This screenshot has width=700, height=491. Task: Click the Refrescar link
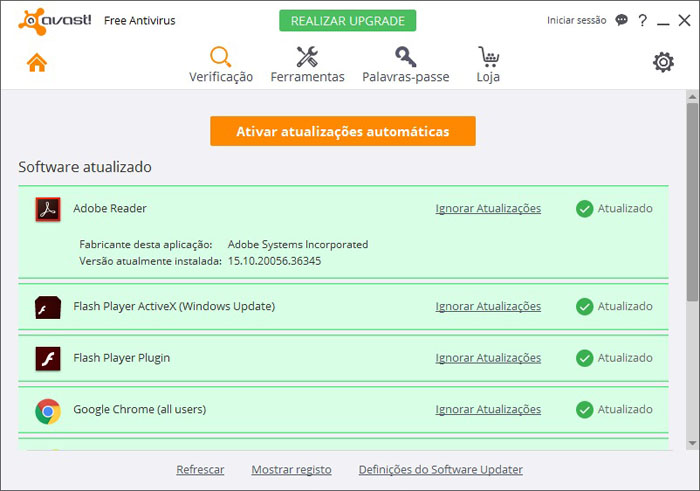(x=200, y=470)
